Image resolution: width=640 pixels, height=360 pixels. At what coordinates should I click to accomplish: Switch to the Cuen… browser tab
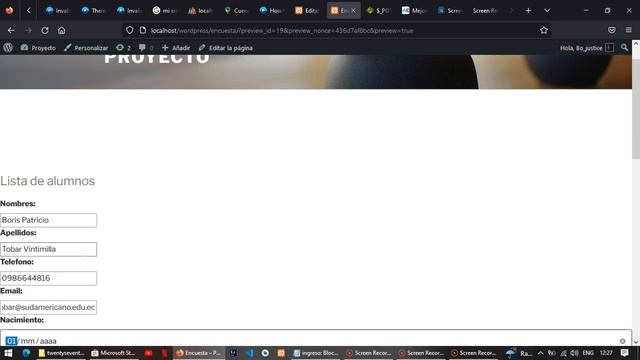(x=236, y=11)
